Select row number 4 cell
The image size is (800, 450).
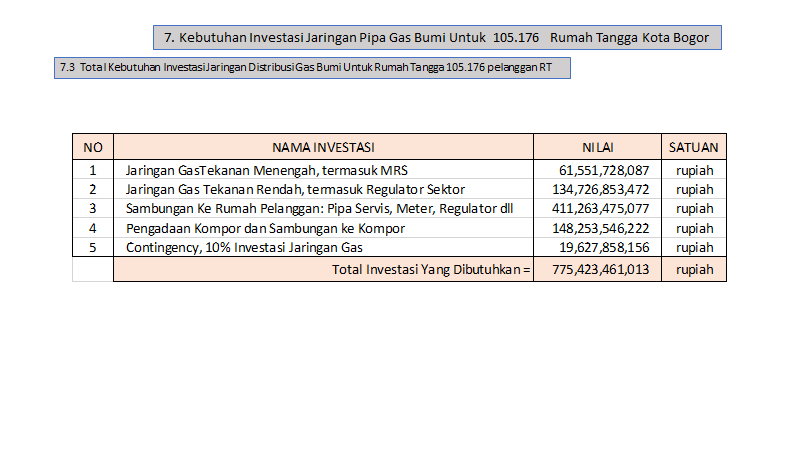(93, 228)
